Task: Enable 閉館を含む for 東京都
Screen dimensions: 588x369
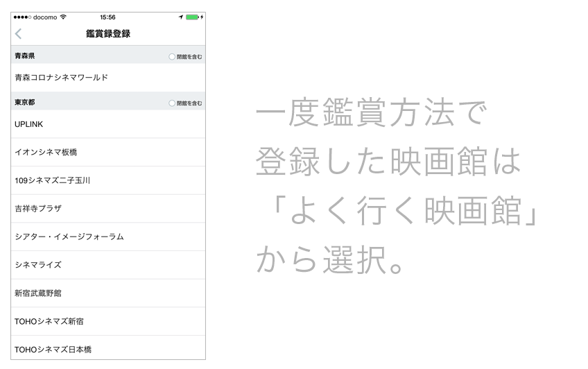Action: (171, 102)
